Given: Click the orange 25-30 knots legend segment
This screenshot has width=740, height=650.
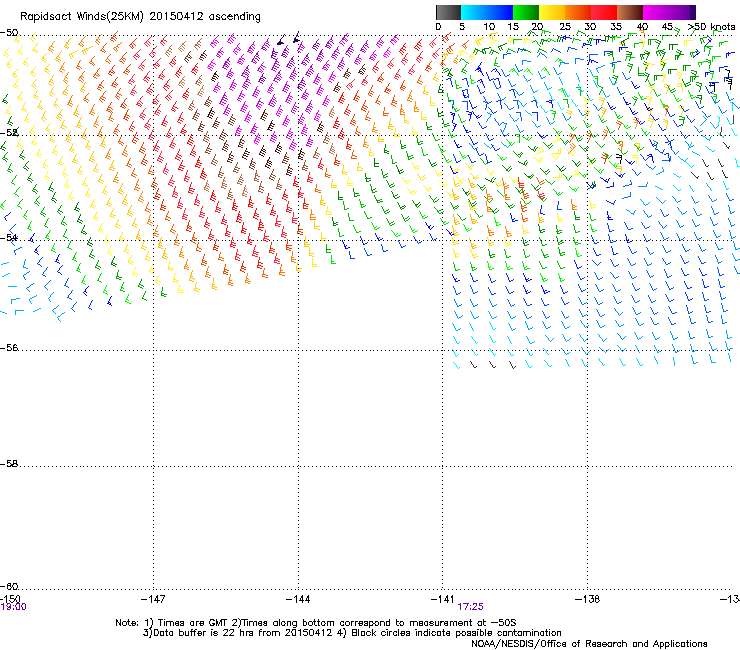Looking at the screenshot, I should (x=578, y=12).
